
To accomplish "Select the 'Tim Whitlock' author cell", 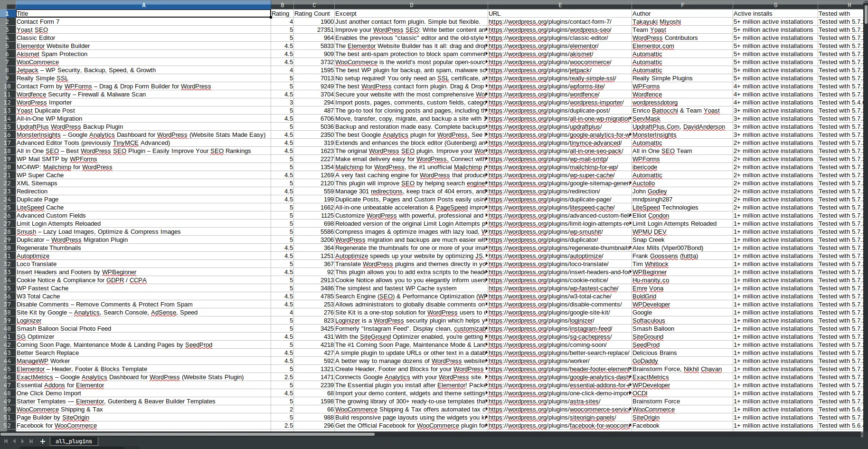I will [682, 264].
